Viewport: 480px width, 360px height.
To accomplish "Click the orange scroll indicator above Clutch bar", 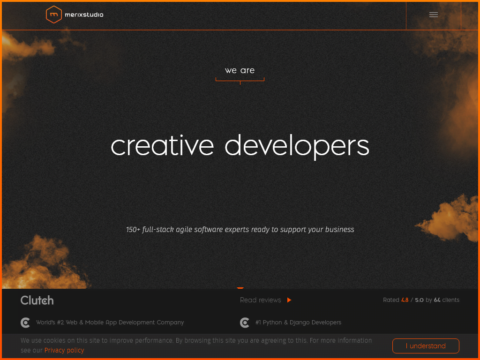I will pyautogui.click(x=240, y=288).
